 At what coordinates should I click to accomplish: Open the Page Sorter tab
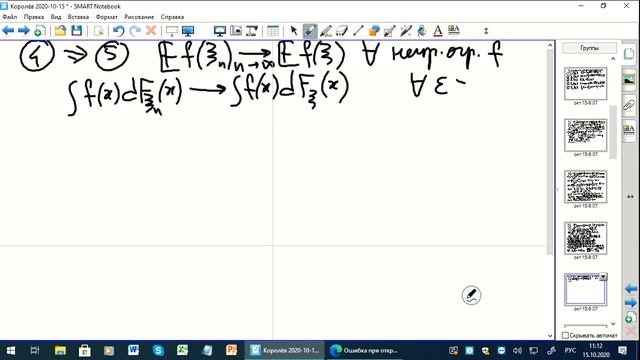(629, 53)
